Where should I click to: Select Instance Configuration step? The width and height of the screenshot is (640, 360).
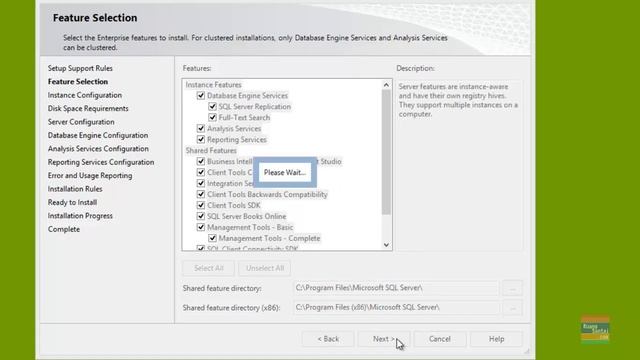[x=84, y=95]
